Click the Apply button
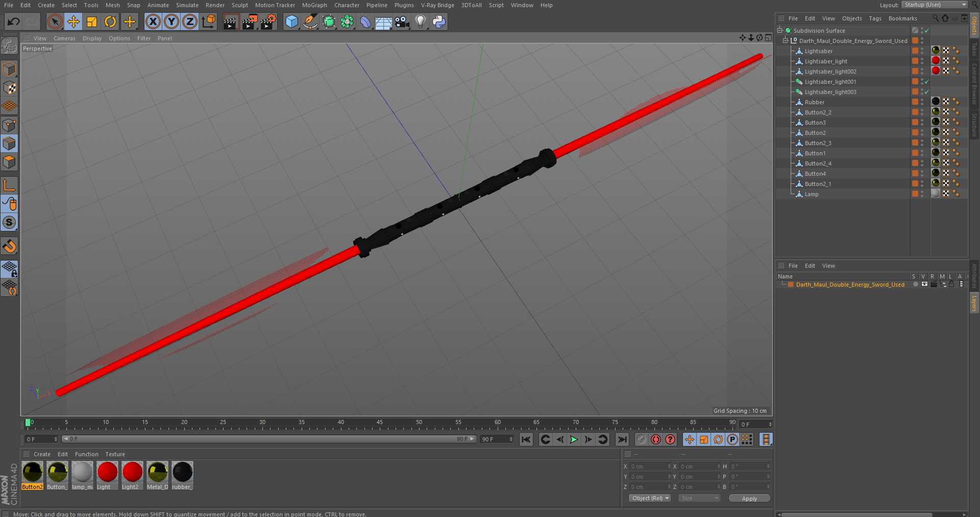 tap(749, 499)
